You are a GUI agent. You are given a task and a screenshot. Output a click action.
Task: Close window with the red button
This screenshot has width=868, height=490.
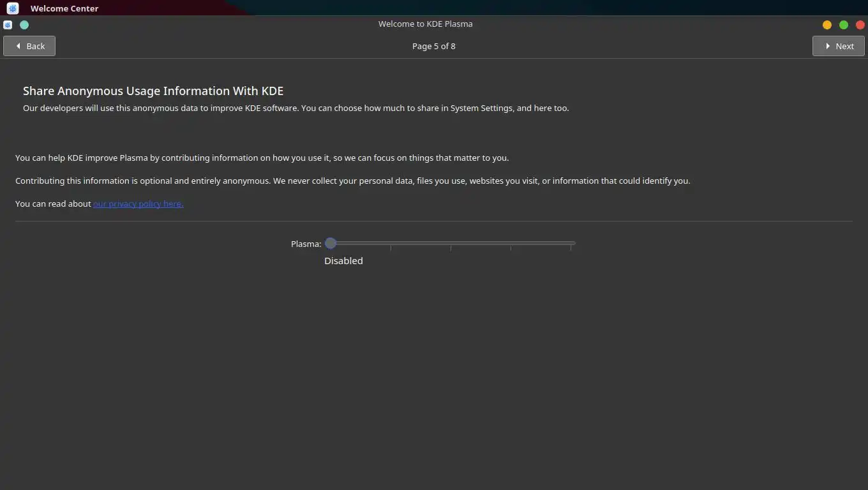pyautogui.click(x=860, y=25)
